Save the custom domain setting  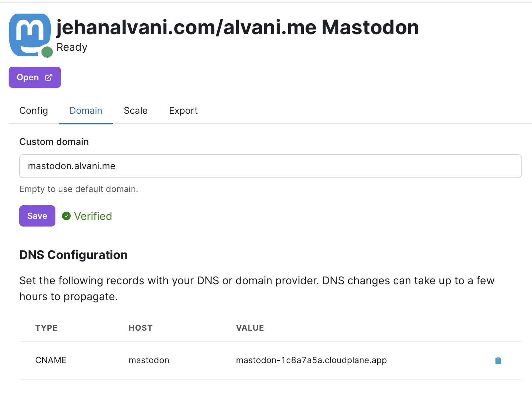click(37, 216)
